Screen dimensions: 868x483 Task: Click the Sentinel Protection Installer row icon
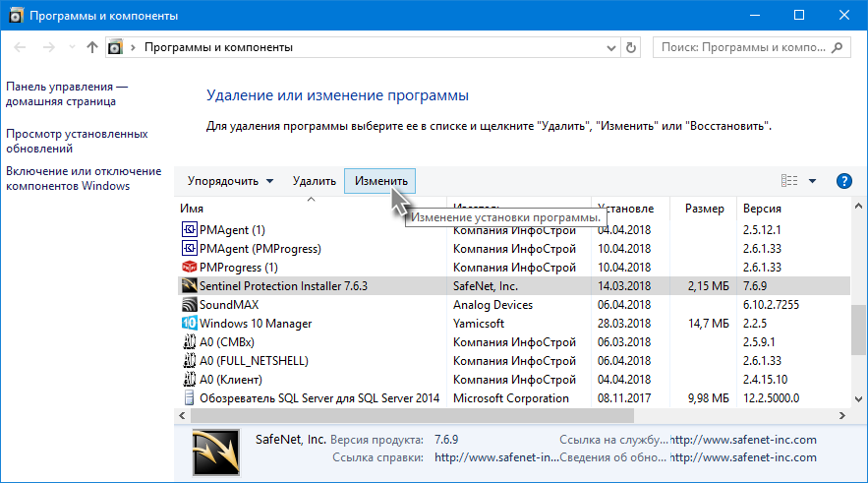(x=190, y=286)
